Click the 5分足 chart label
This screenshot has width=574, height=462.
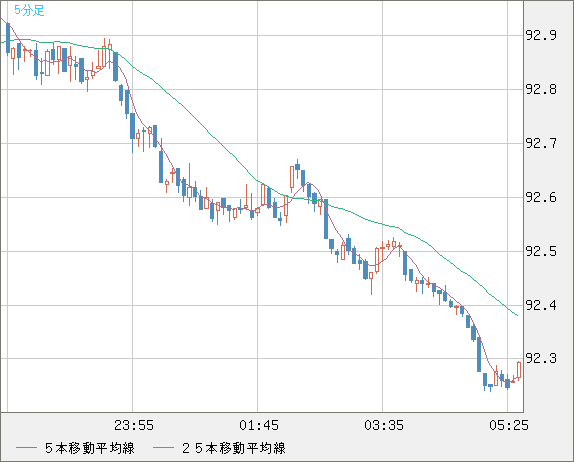(29, 10)
